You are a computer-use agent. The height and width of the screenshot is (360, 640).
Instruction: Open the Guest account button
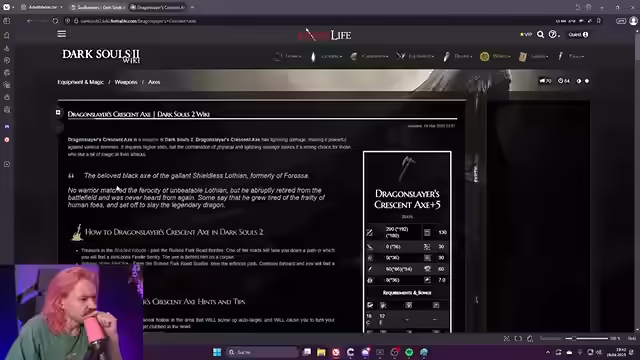578,35
